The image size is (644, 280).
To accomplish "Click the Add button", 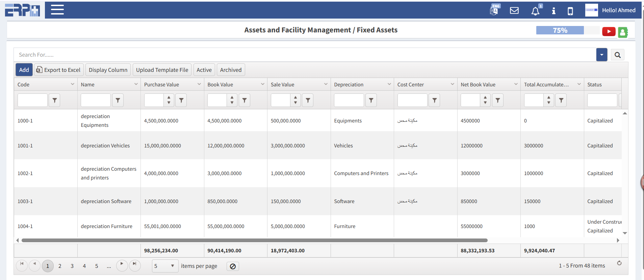I will (x=24, y=70).
